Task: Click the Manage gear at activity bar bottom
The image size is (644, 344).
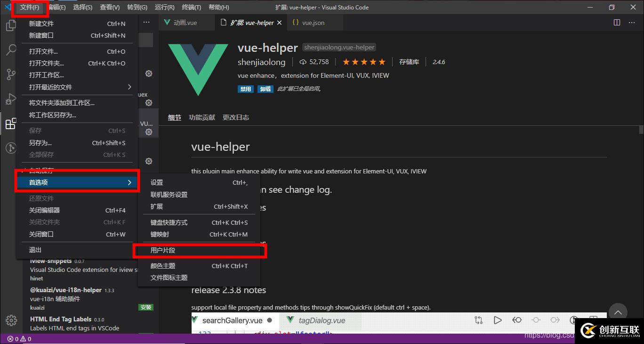Action: 11,320
